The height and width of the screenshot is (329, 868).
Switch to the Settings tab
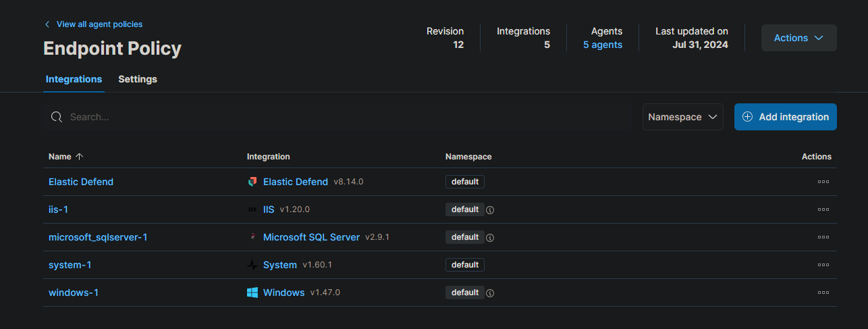point(138,79)
